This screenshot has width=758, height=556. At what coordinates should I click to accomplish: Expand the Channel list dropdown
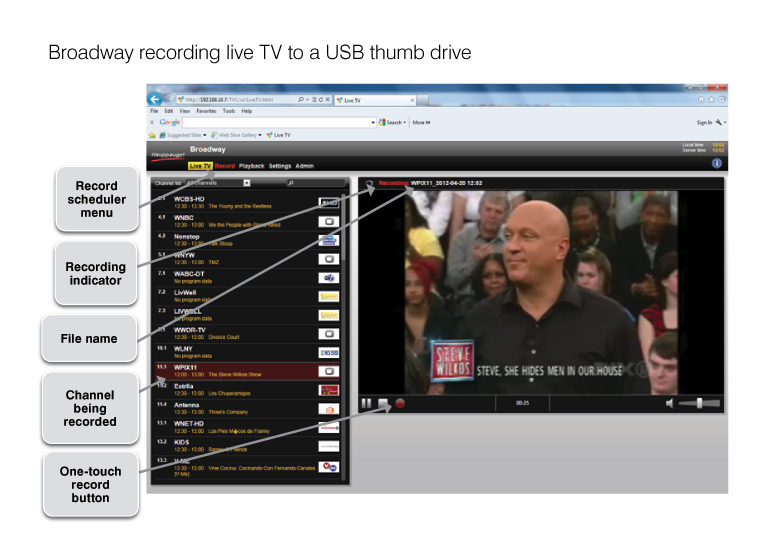point(247,183)
